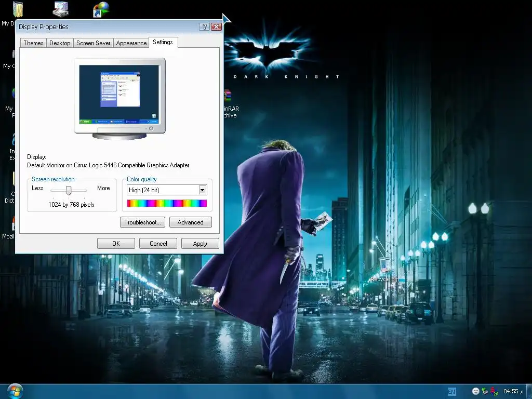
Task: Close the Display Properties dialog
Action: (216, 27)
